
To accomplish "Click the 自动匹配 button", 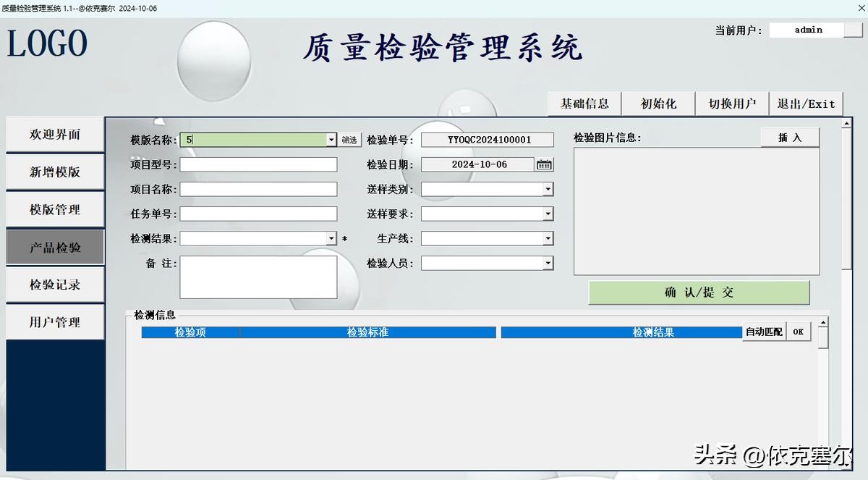I will coord(764,332).
